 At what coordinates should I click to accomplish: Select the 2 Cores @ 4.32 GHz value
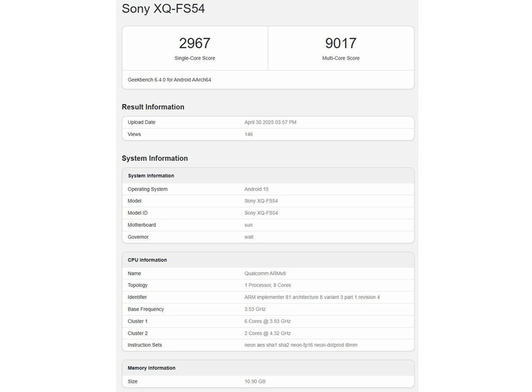[268, 333]
